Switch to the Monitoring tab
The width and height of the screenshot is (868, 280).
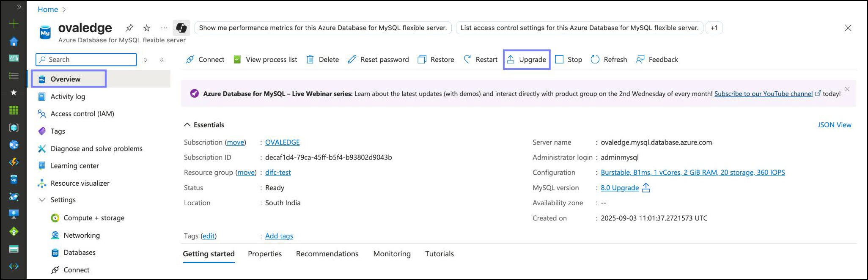pos(392,254)
